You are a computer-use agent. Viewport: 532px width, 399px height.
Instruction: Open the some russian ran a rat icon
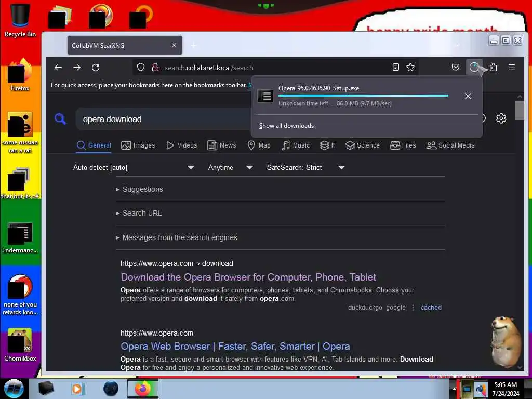pyautogui.click(x=20, y=132)
